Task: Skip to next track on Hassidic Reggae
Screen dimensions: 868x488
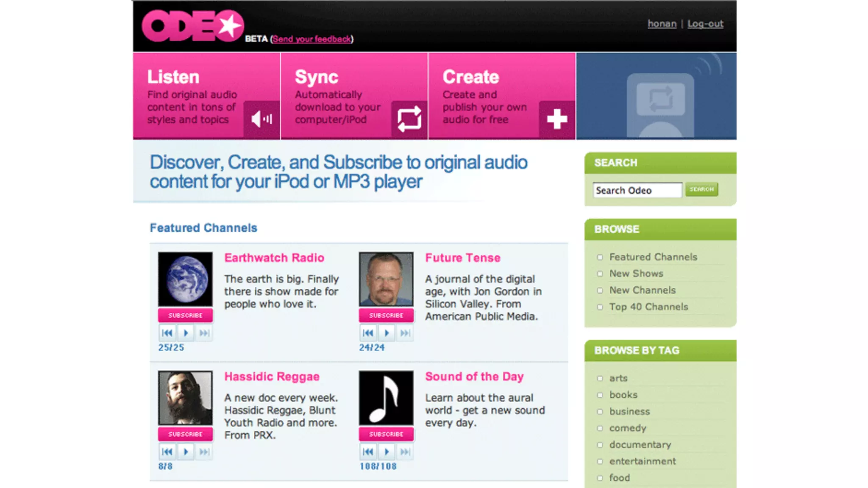Action: click(x=204, y=452)
